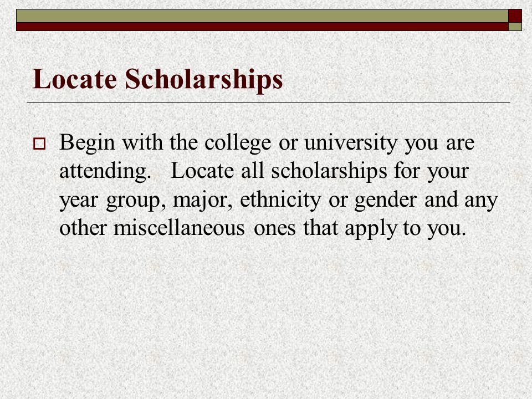Click the hollow square bullet marker
This screenshot has height=399, width=532.
(39, 144)
